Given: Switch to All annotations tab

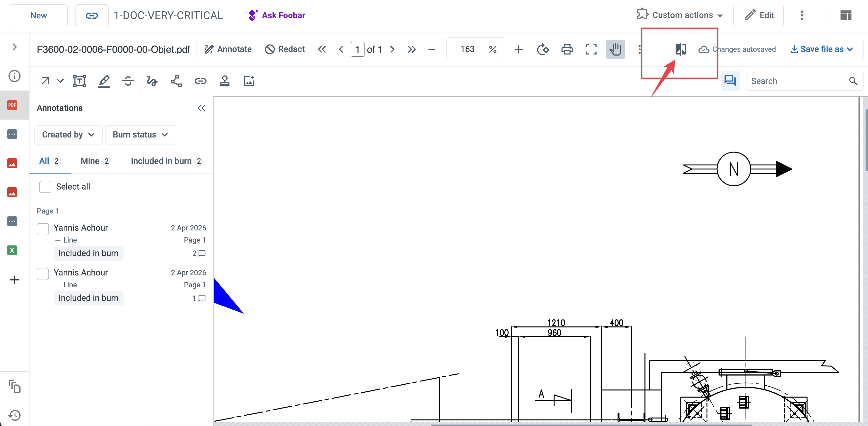Looking at the screenshot, I should tap(50, 161).
